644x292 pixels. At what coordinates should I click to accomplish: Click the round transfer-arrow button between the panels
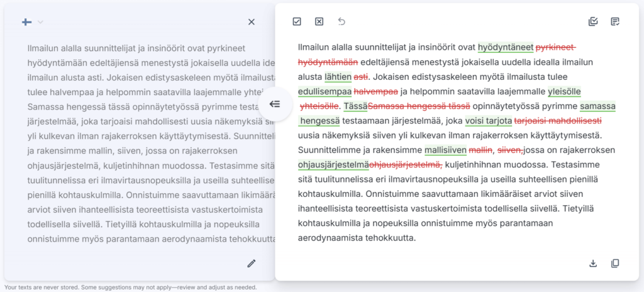point(274,104)
